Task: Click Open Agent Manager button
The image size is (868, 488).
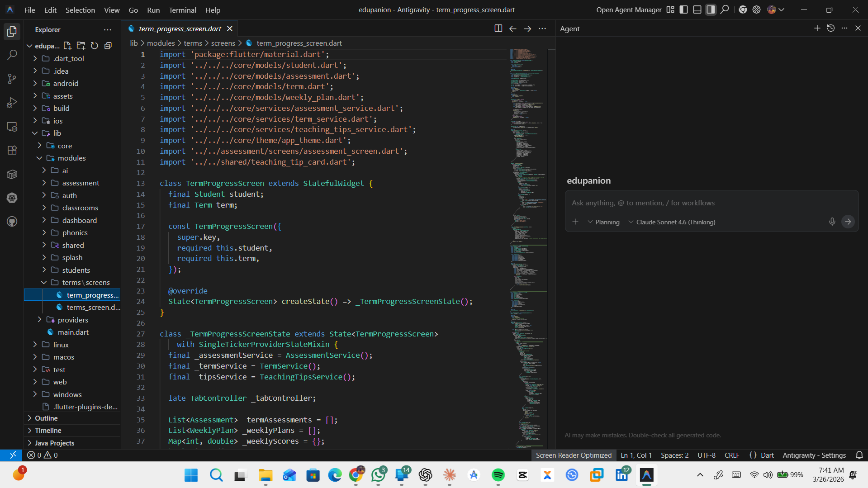Action: pos(629,10)
